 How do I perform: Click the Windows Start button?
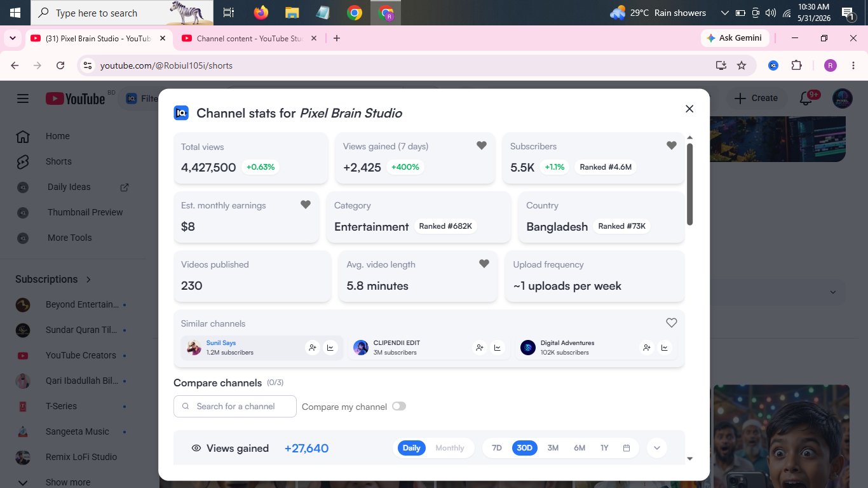(x=15, y=13)
